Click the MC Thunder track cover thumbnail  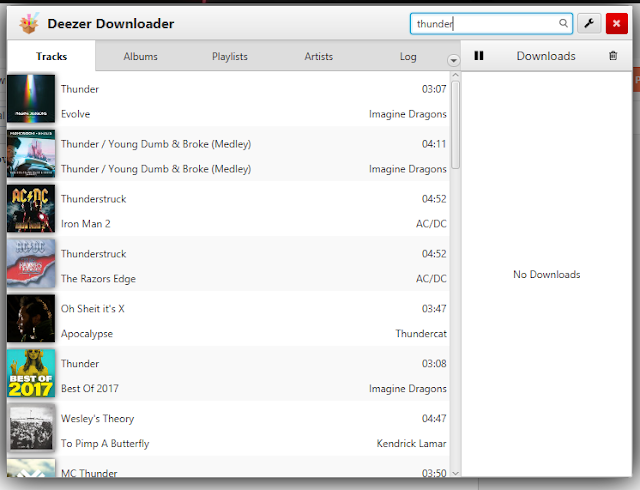tap(31, 468)
